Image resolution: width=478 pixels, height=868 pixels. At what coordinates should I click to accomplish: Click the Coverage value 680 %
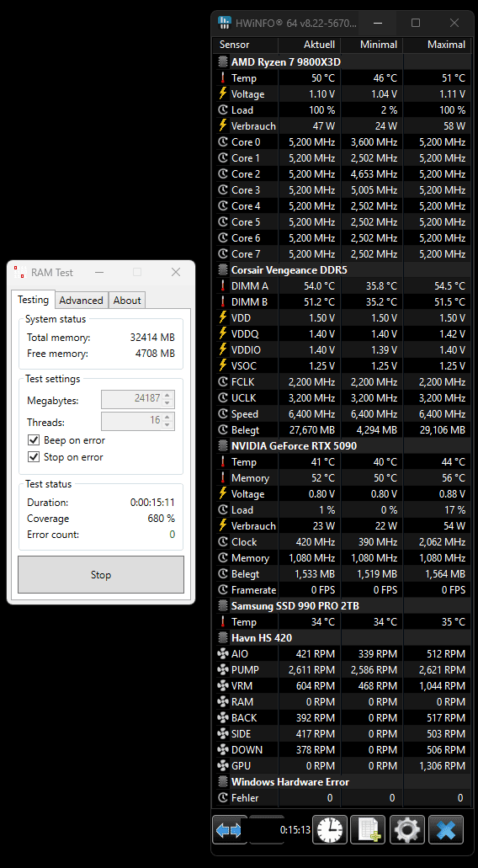[x=161, y=518]
